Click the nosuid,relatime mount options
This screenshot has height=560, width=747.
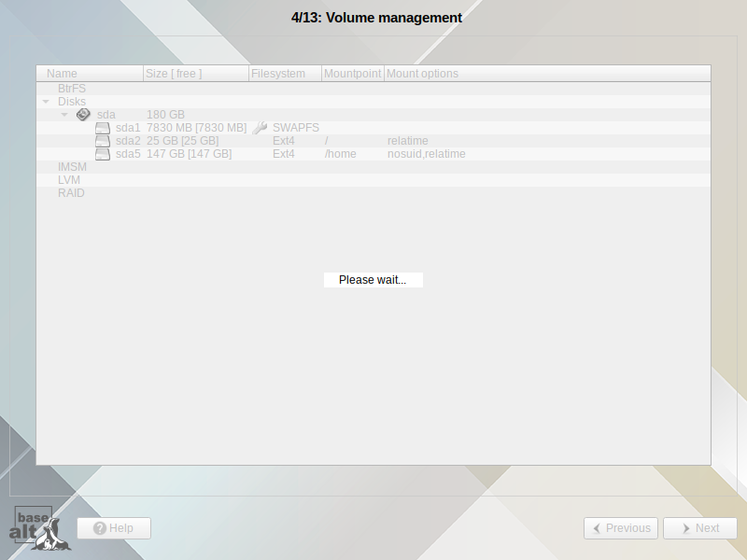click(x=427, y=154)
